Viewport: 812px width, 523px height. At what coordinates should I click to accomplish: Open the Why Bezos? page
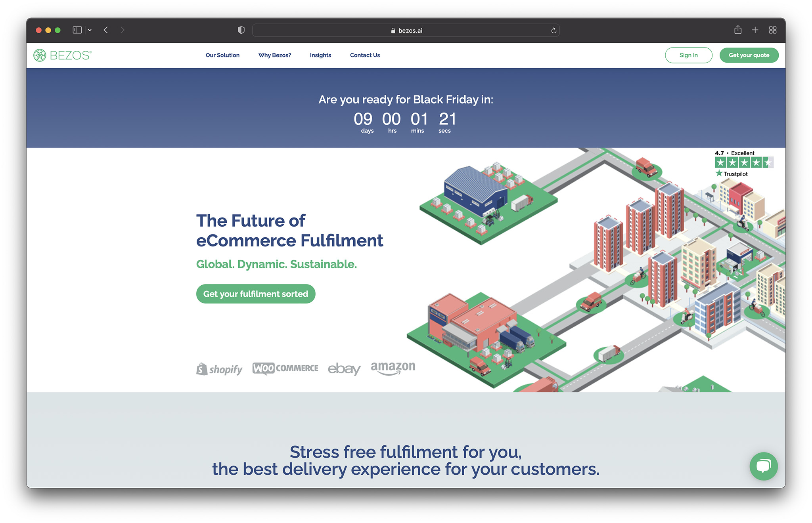[275, 55]
